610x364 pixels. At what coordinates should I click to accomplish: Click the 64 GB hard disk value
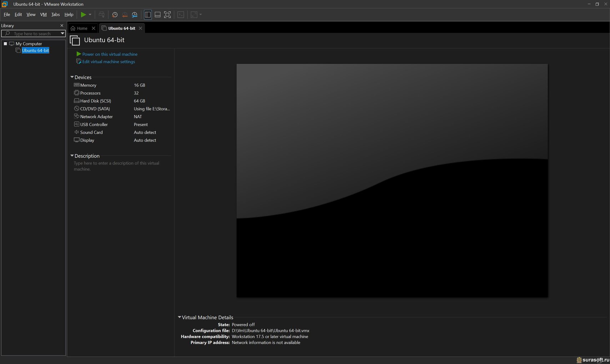(x=140, y=101)
